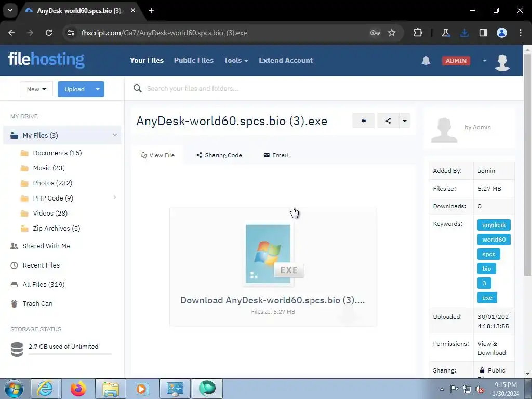Open the Chrome downloads icon
This screenshot has width=532, height=399.
coord(464,33)
